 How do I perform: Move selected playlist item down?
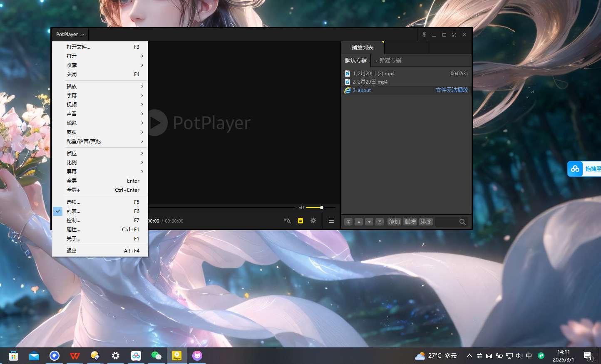369,222
